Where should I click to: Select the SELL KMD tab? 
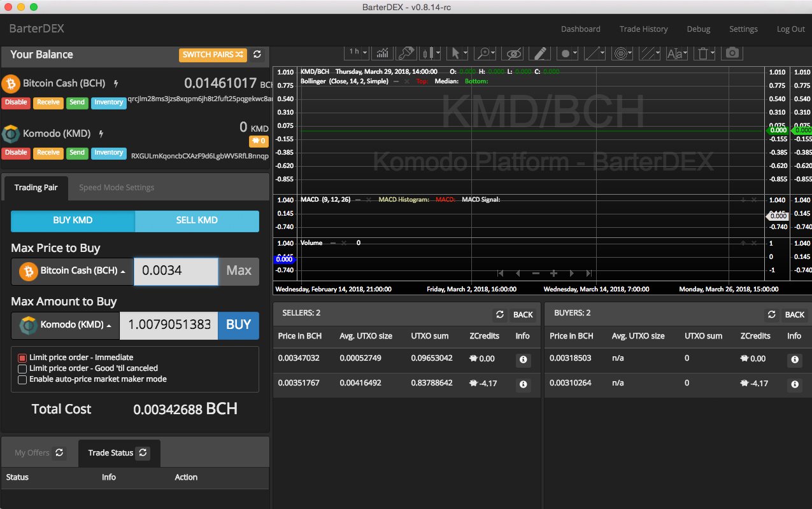(197, 220)
